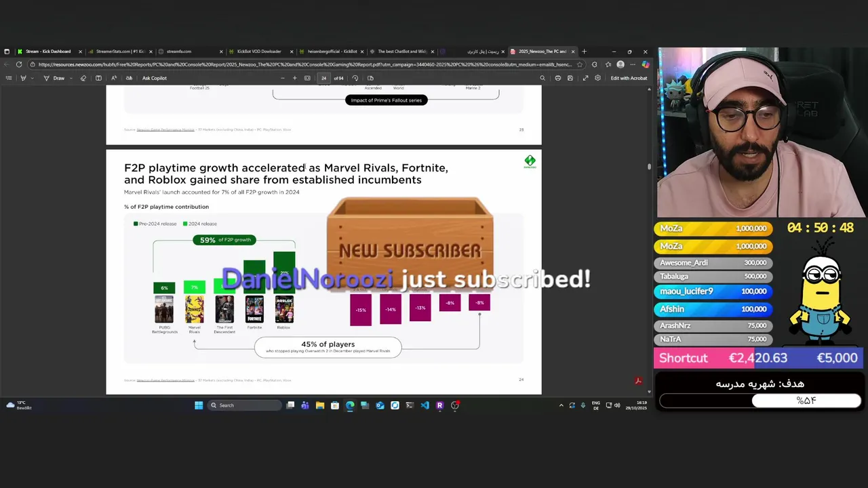The image size is (868, 488).
Task: Click the PDF vertical scrollbar thumb
Action: pyautogui.click(x=649, y=166)
